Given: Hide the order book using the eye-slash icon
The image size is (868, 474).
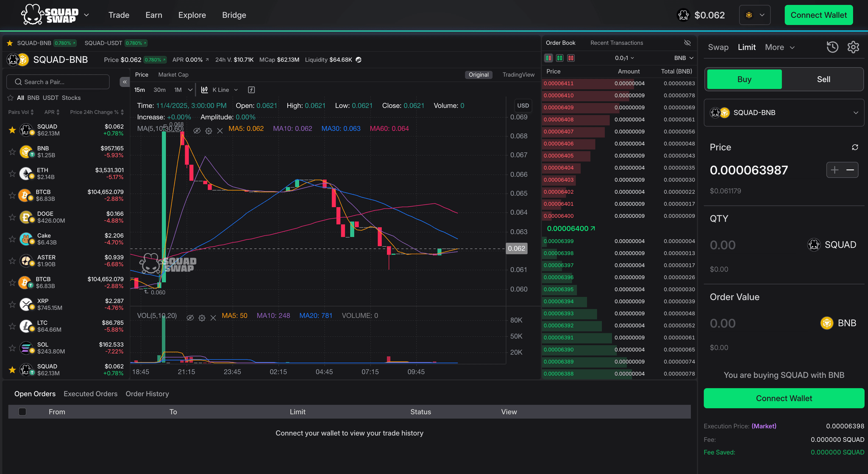Looking at the screenshot, I should tap(687, 43).
